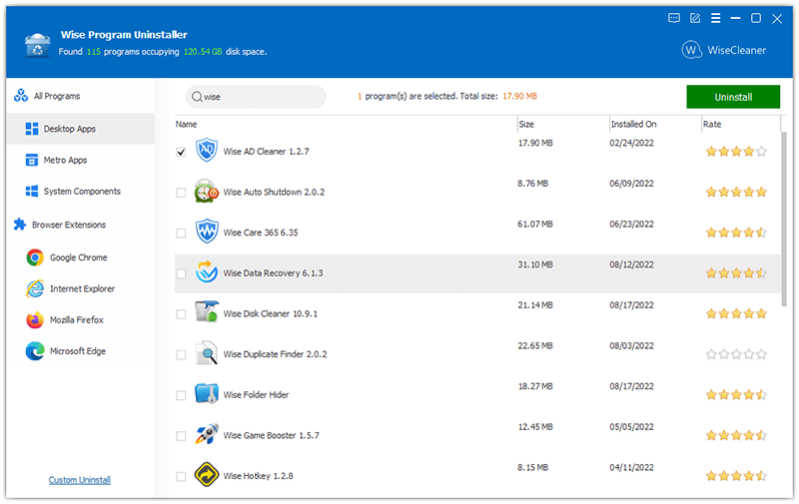Tick the Wise Disk Cleaner checkbox
Viewport: 799px width, 504px height.
click(x=181, y=314)
